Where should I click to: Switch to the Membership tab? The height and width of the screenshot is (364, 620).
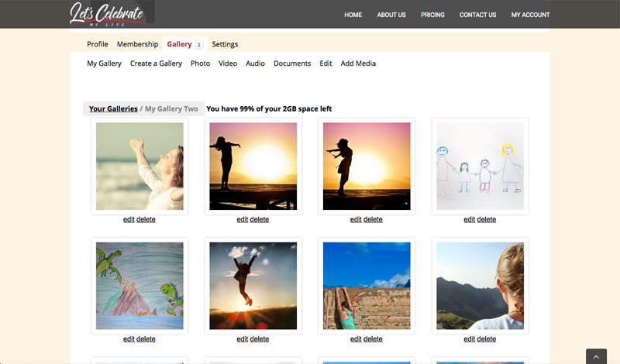pyautogui.click(x=137, y=44)
